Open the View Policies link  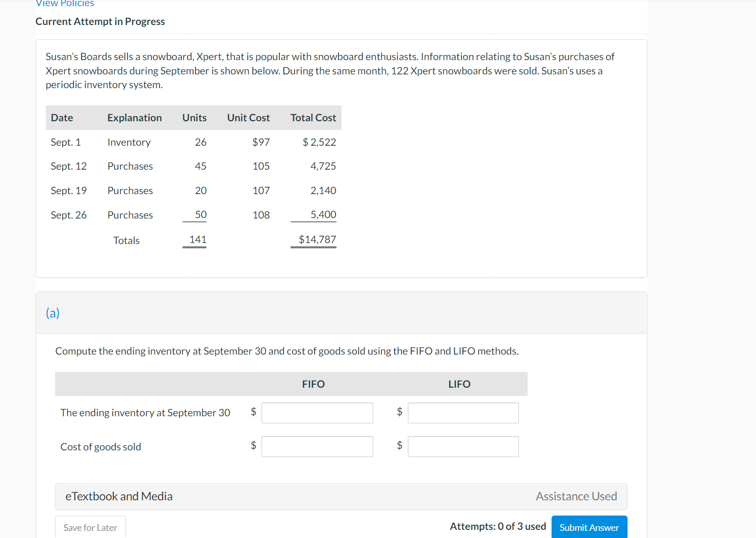[65, 4]
